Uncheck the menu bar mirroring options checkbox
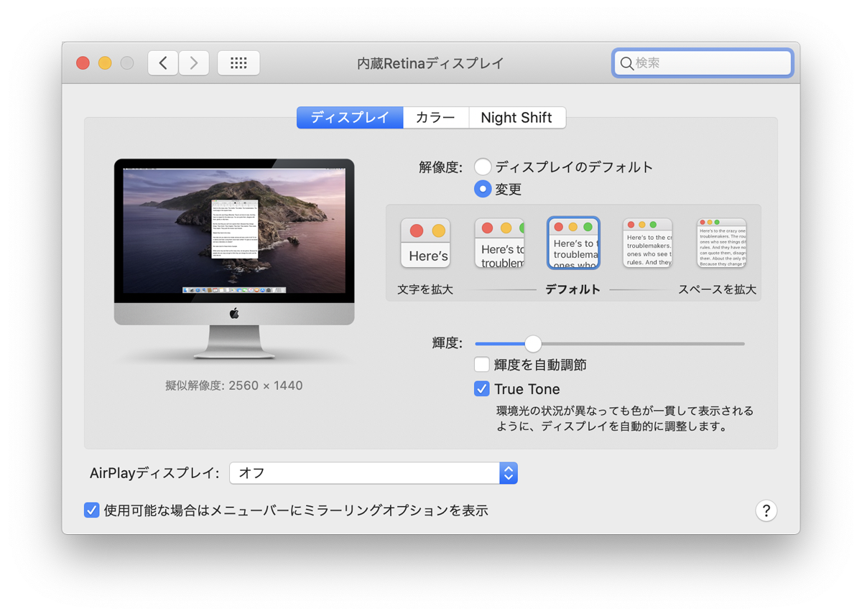The width and height of the screenshot is (862, 616). (91, 510)
